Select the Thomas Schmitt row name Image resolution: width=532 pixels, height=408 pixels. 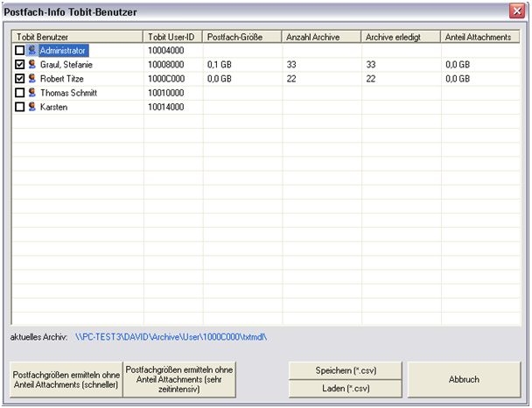click(68, 93)
